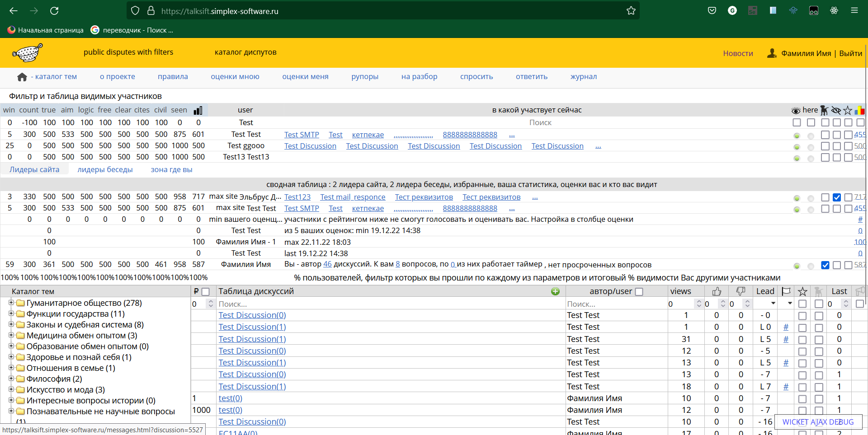Image resolution: width=868 pixels, height=435 pixels.
Task: Switch to 'лидеры беседы' tab
Action: [105, 170]
